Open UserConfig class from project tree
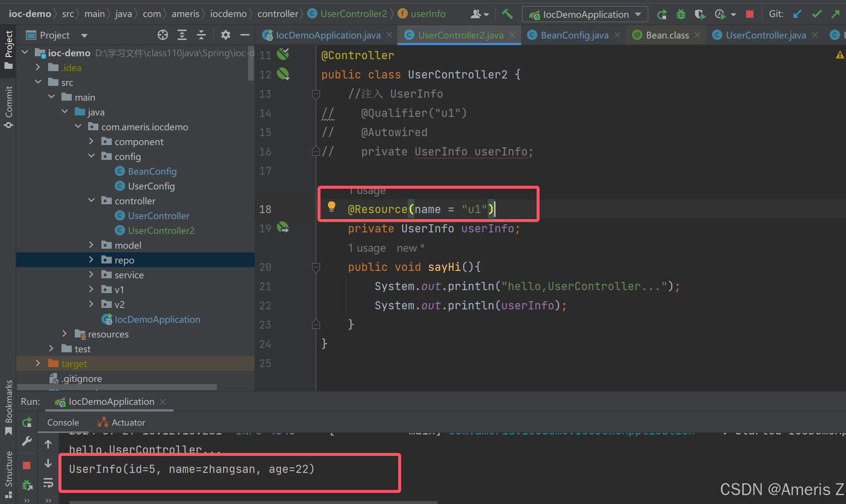 point(151,186)
